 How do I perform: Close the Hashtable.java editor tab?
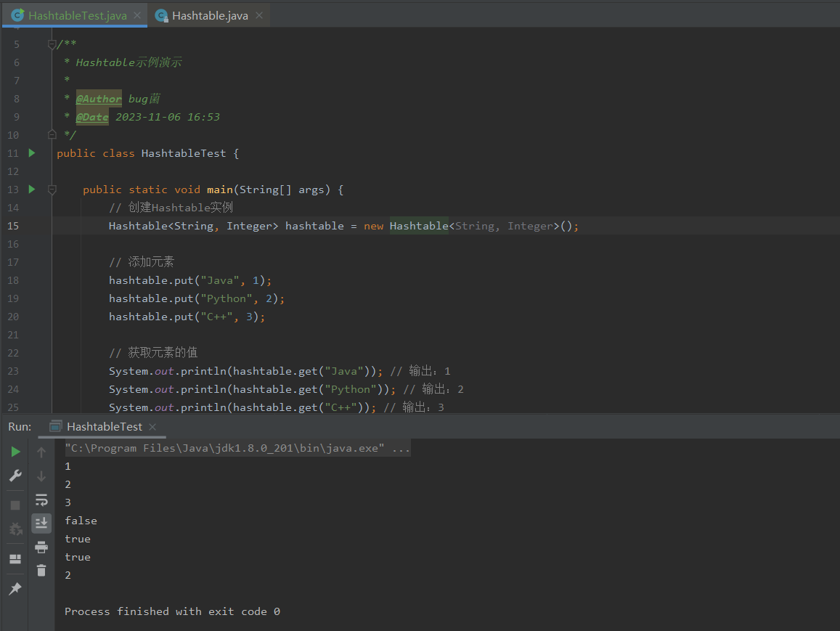point(259,15)
